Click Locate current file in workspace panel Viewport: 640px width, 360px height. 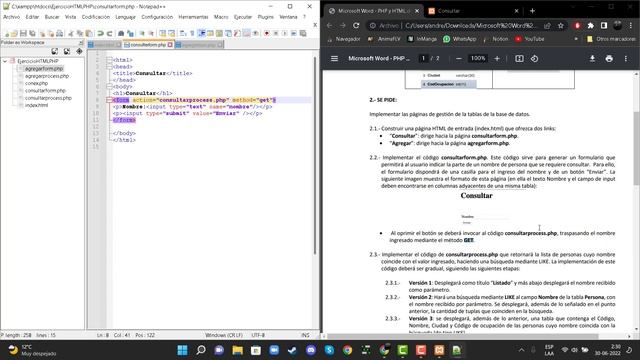79,51
